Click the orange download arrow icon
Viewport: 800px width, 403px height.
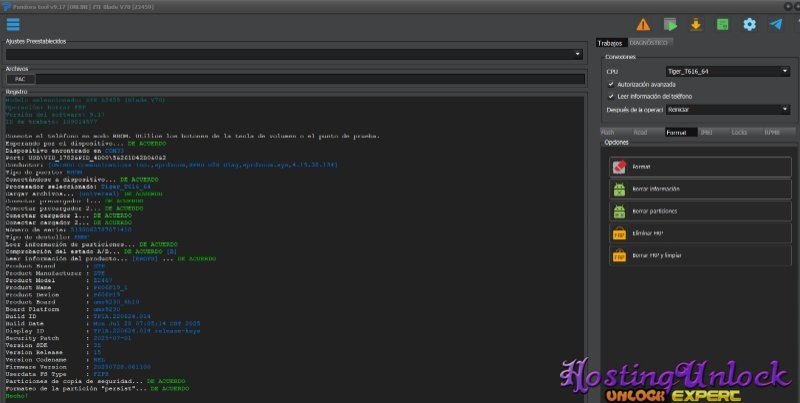point(696,24)
